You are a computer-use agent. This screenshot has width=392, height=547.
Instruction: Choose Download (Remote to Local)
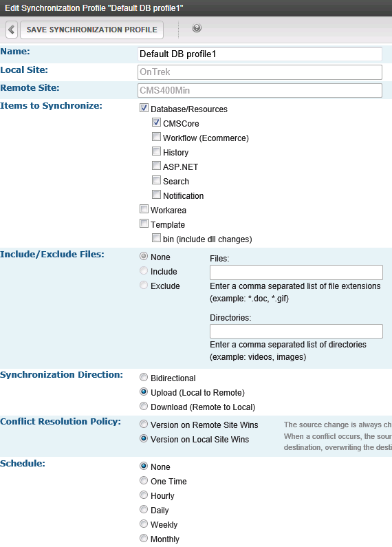point(144,406)
